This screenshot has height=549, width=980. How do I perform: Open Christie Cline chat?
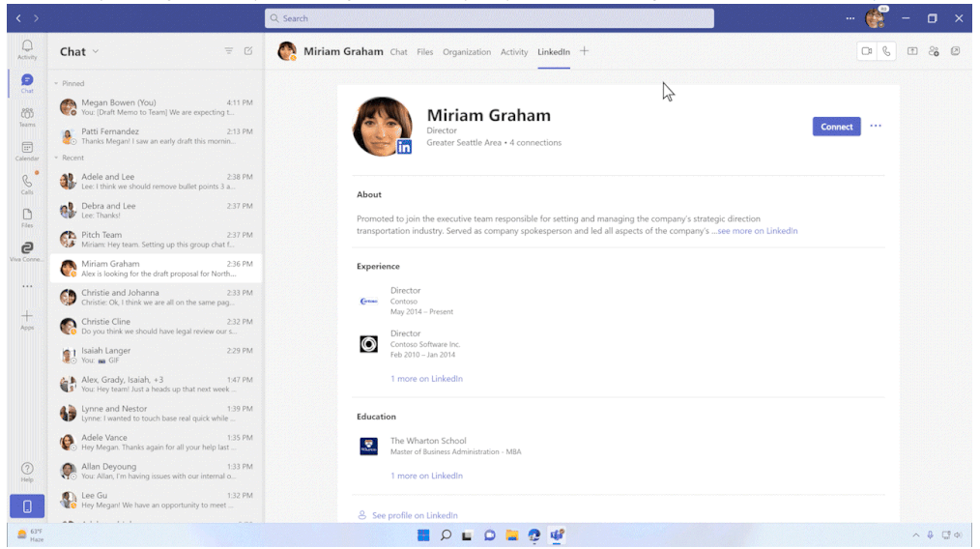pyautogui.click(x=157, y=326)
